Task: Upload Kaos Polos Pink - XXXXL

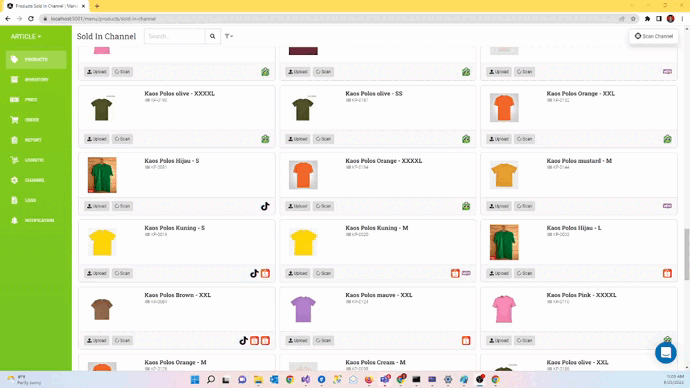Action: tap(499, 340)
